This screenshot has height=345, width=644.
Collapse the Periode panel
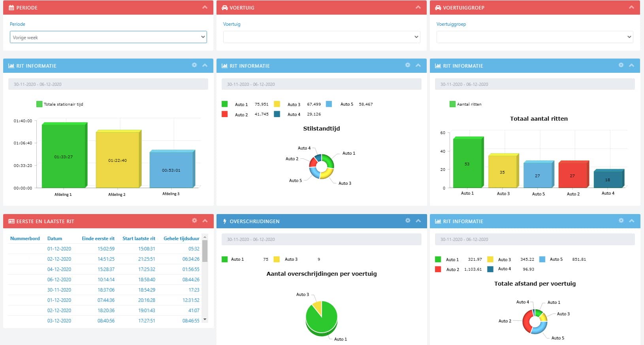click(x=205, y=8)
